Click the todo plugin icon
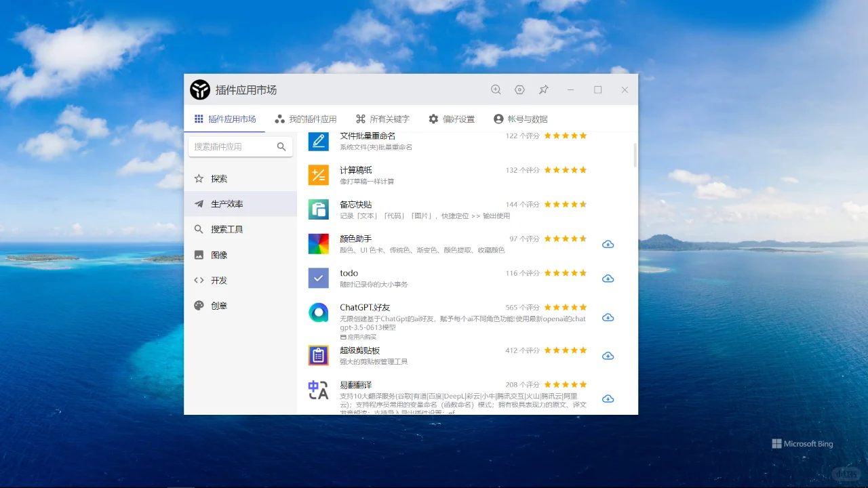Viewport: 868px width, 488px height. pyautogui.click(x=318, y=278)
